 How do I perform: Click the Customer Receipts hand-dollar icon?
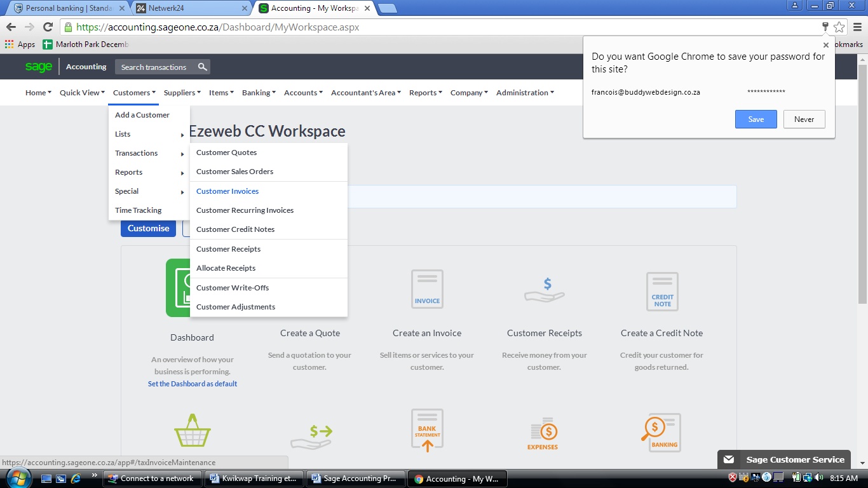click(x=545, y=290)
